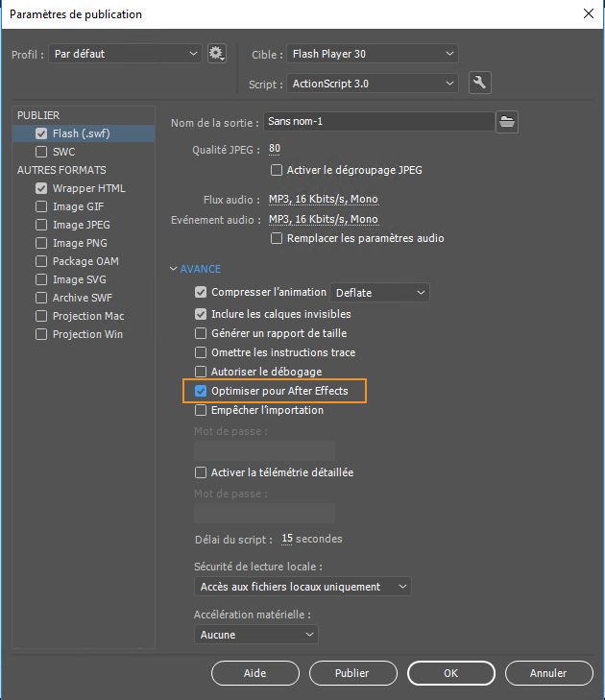Screen dimensions: 605x700
Task: Click the Flux audio MP3 settings link
Action: (x=323, y=200)
